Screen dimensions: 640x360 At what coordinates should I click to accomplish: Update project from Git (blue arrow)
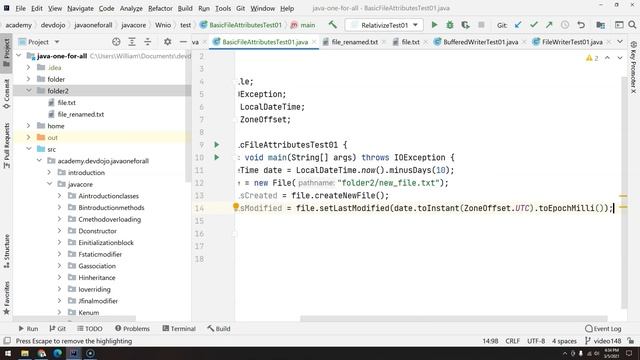518,25
